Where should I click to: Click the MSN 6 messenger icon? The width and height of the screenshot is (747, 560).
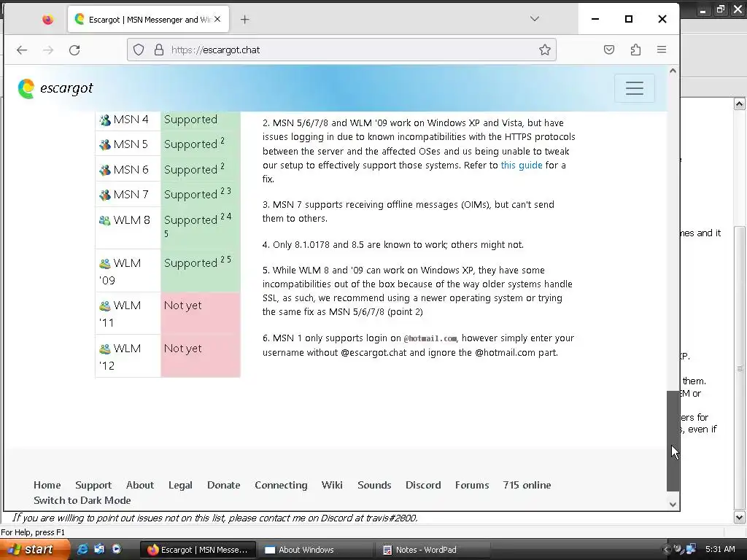coord(105,170)
